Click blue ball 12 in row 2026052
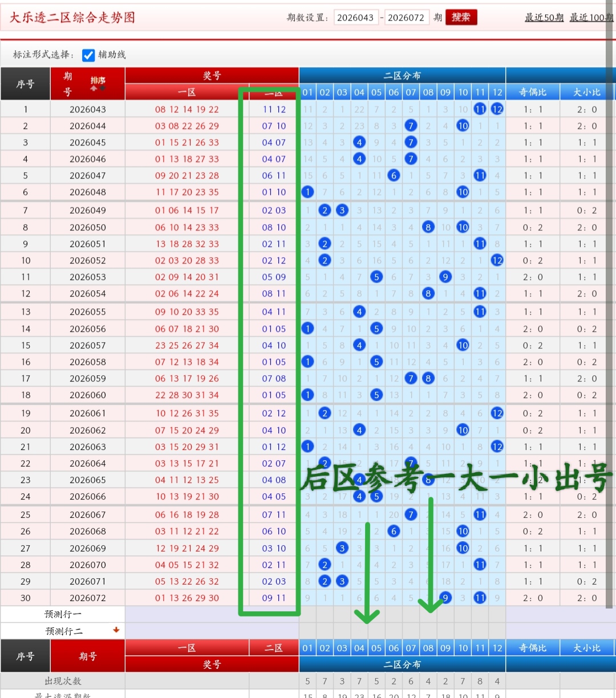The height and width of the screenshot is (698, 616). [497, 260]
